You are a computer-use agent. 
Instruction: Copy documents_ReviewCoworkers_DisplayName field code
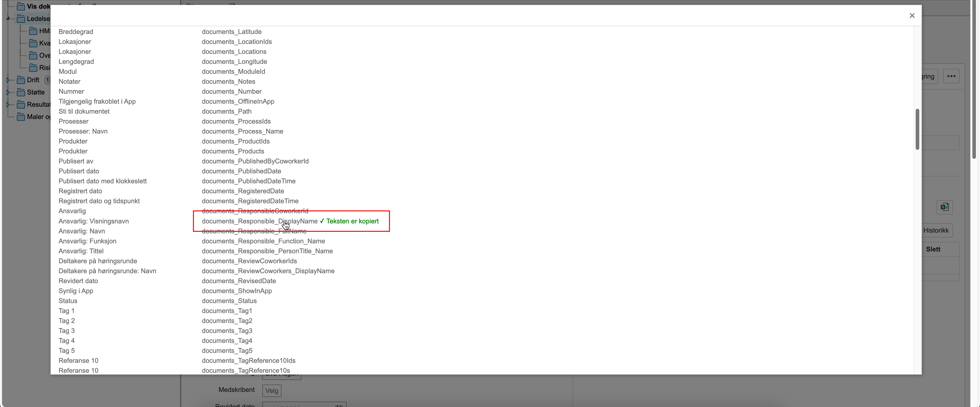[x=268, y=271]
